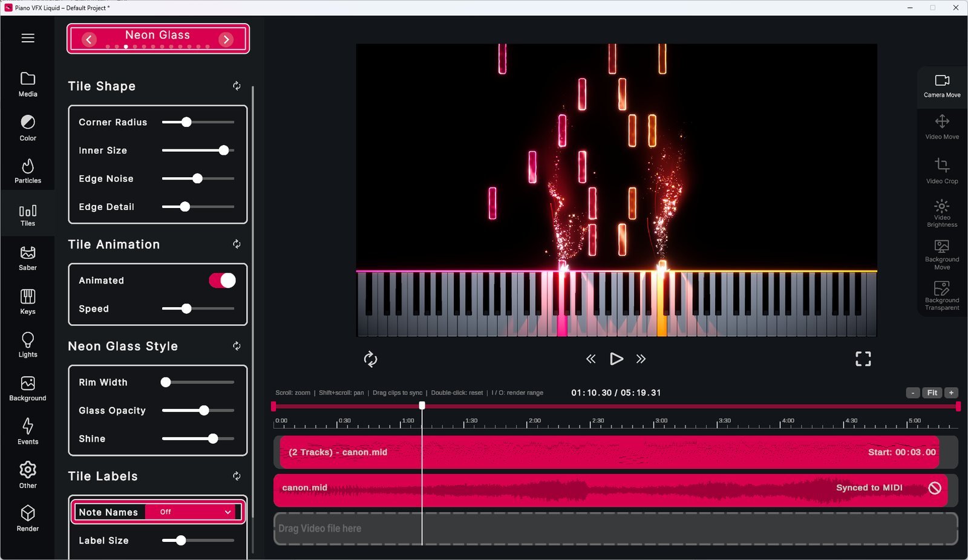Select the Camera Move tool
The width and height of the screenshot is (968, 560).
[x=942, y=86]
